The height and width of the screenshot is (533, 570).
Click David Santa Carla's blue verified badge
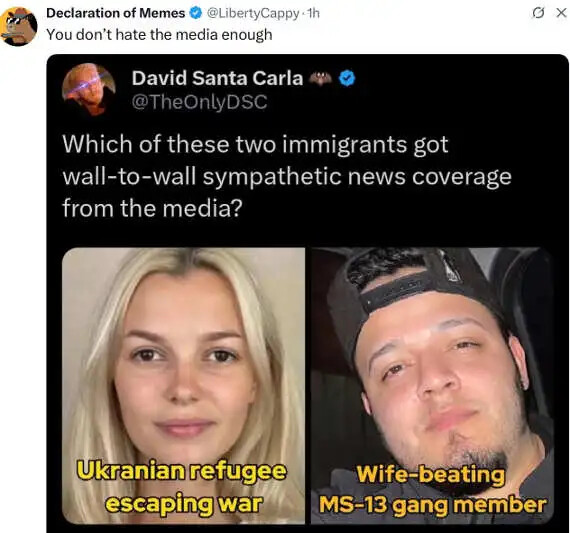coord(347,79)
